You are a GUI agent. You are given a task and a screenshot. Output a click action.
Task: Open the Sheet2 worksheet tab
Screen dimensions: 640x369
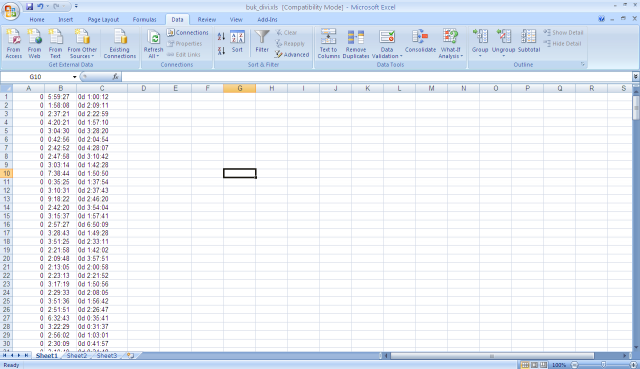tap(77, 356)
